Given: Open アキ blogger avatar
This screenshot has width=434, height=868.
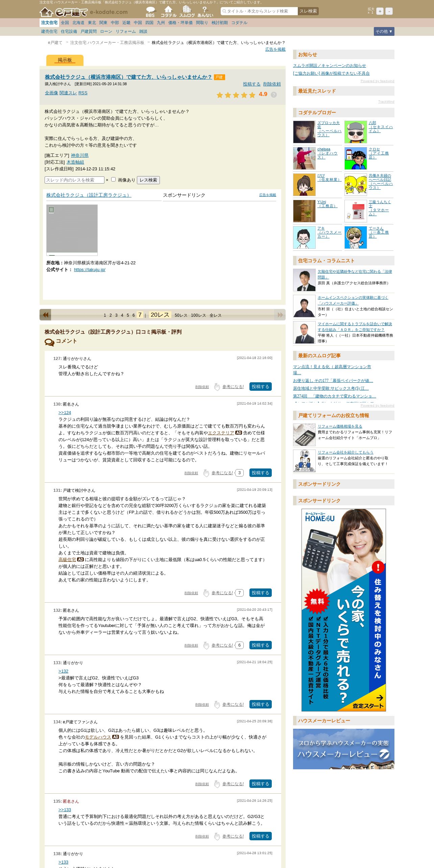Looking at the screenshot, I should click(x=304, y=237).
